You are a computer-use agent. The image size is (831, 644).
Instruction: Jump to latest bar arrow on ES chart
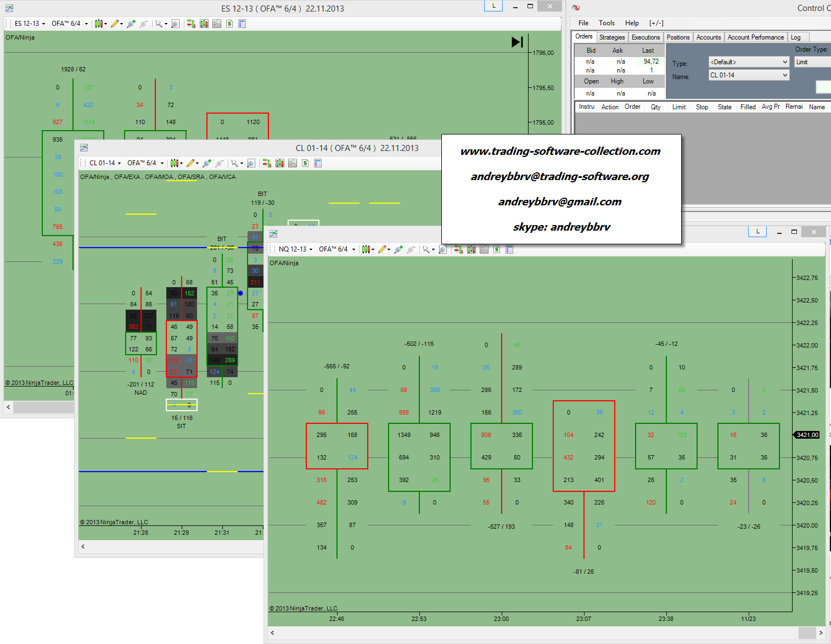tap(517, 42)
